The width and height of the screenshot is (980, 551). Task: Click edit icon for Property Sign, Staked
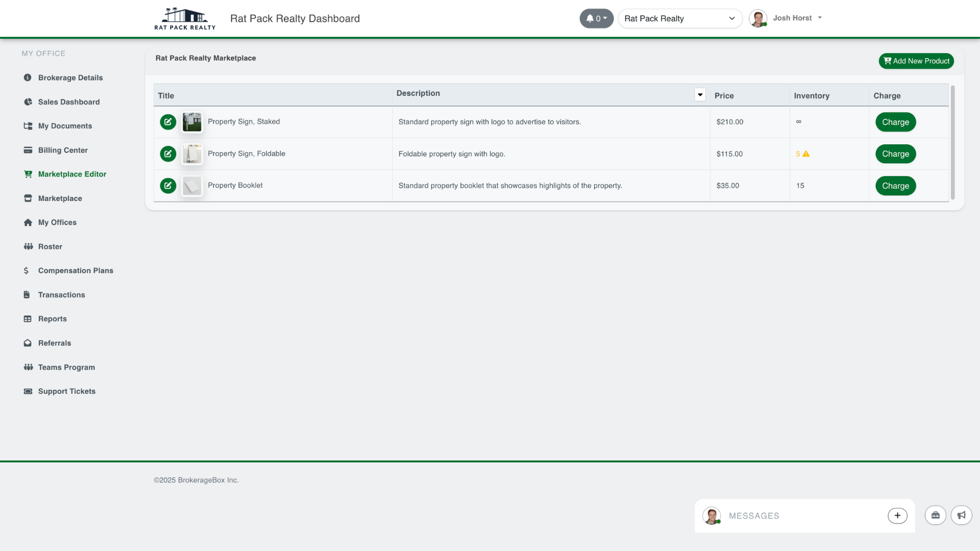[x=168, y=122]
